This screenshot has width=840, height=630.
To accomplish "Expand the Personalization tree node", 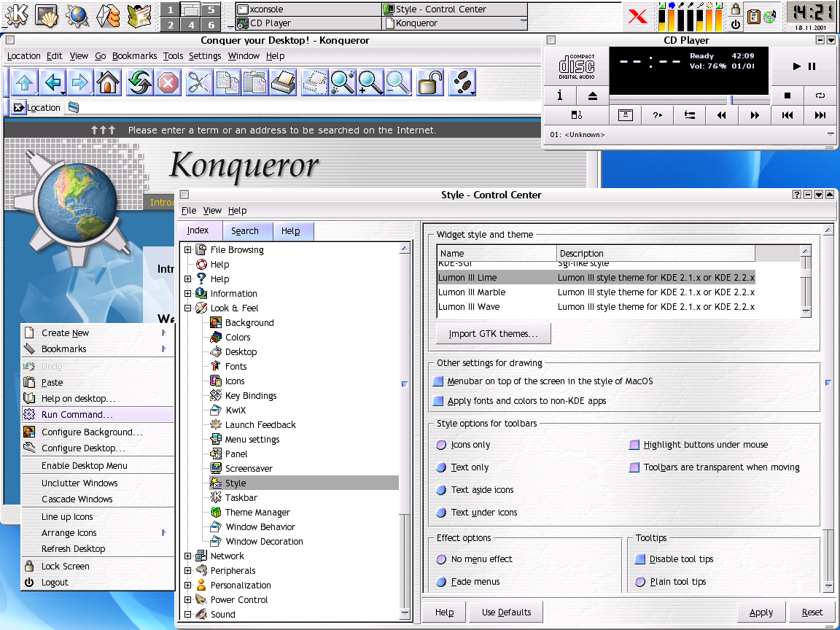I will pos(188,585).
